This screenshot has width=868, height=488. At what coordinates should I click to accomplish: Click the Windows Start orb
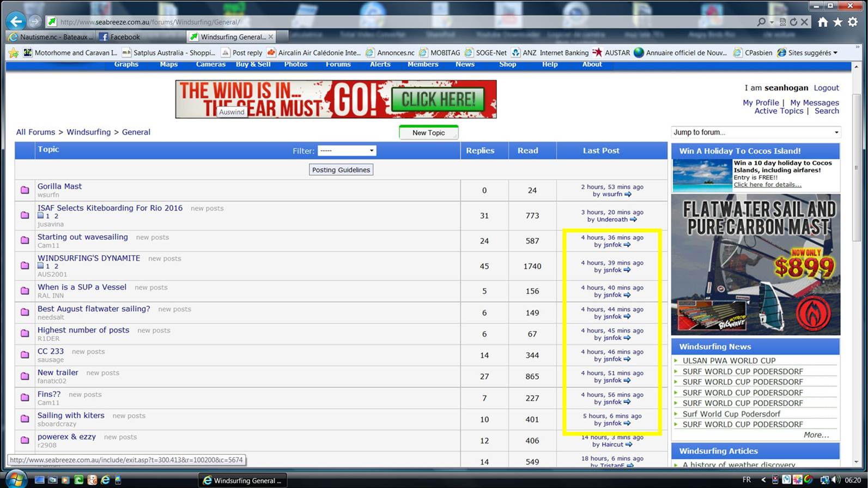click(x=15, y=480)
